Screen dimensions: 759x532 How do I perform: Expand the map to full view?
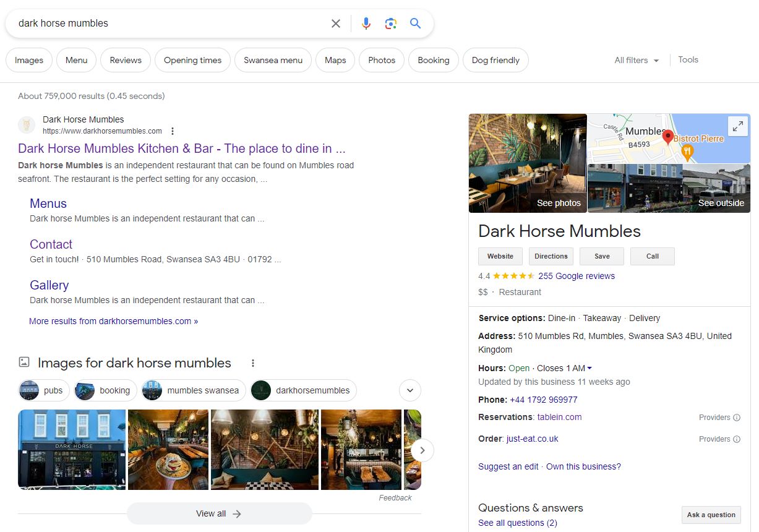point(737,126)
